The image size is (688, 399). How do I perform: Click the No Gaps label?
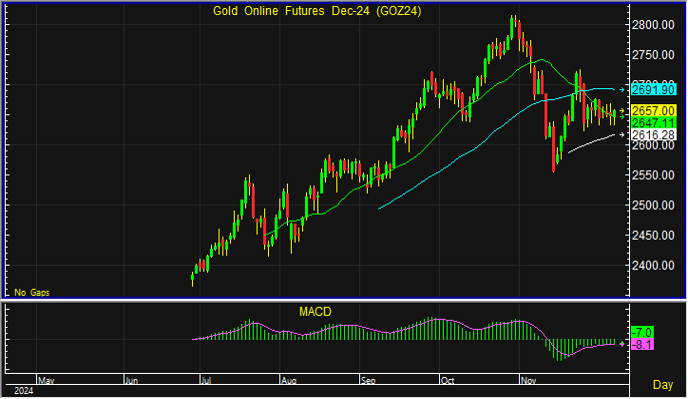(x=32, y=293)
